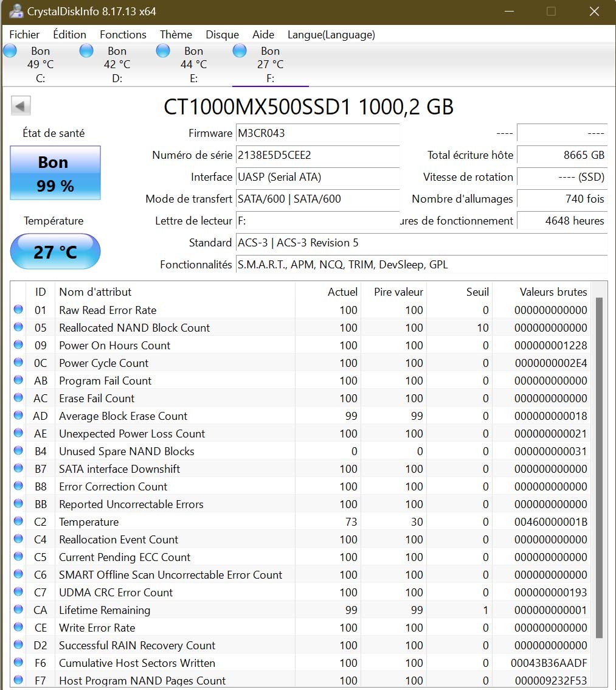
Task: Click the drive letter field F:
Action: pos(317,221)
